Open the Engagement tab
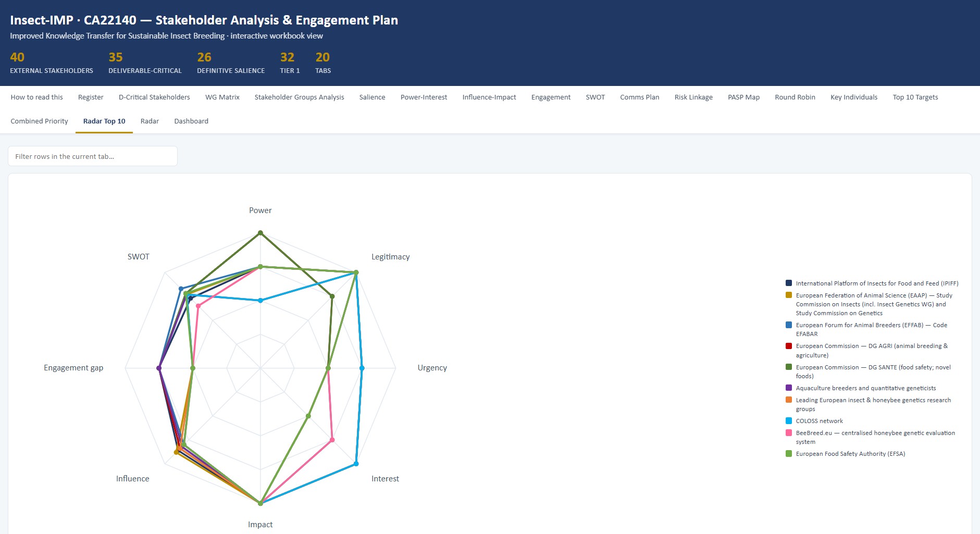 [x=551, y=97]
